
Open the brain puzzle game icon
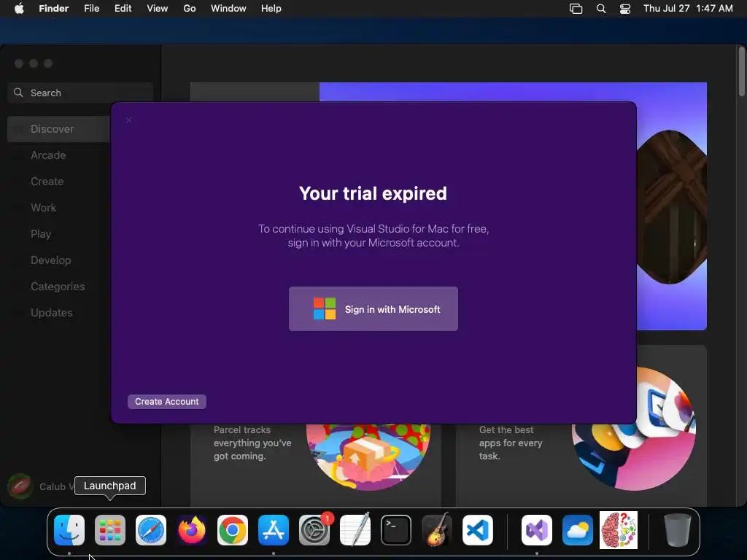[619, 530]
